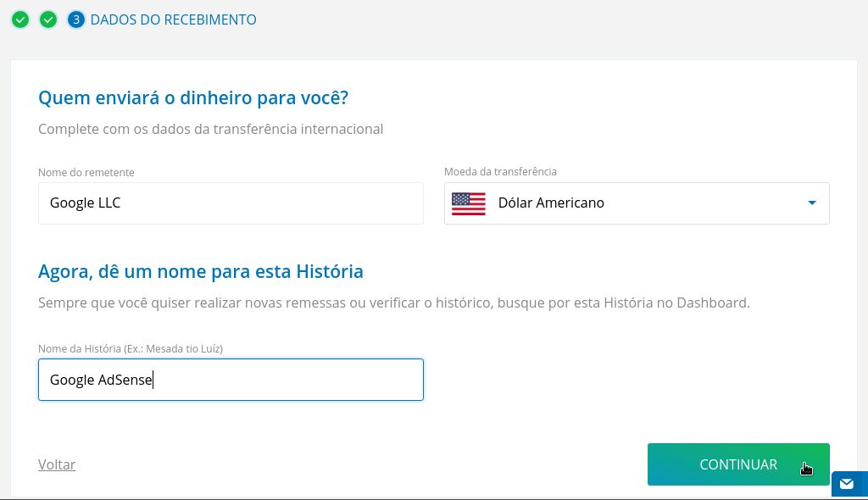Click the CONTINUAR button
868x500 pixels.
click(x=738, y=464)
